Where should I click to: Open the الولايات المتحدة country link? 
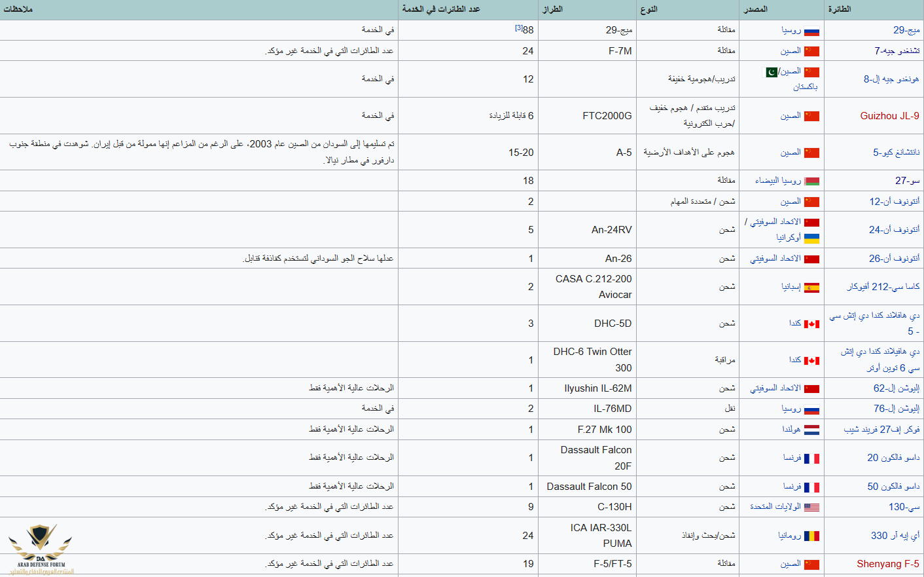tap(775, 507)
